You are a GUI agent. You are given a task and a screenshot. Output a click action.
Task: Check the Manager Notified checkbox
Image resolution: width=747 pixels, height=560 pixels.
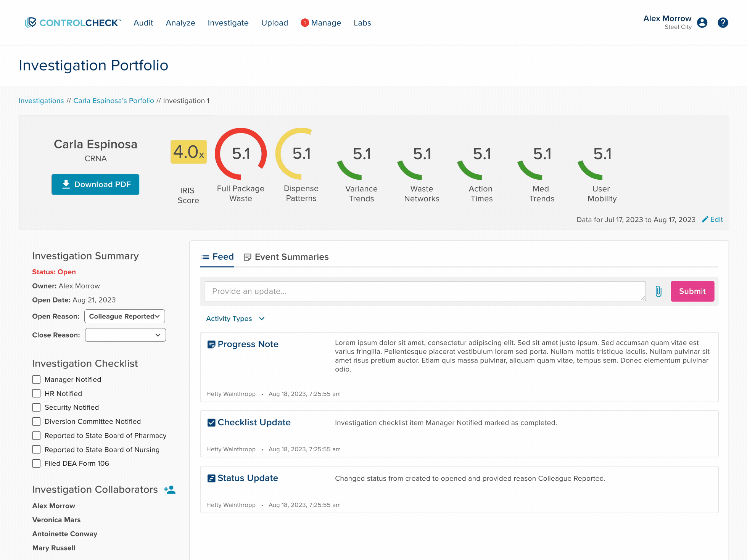coord(36,380)
